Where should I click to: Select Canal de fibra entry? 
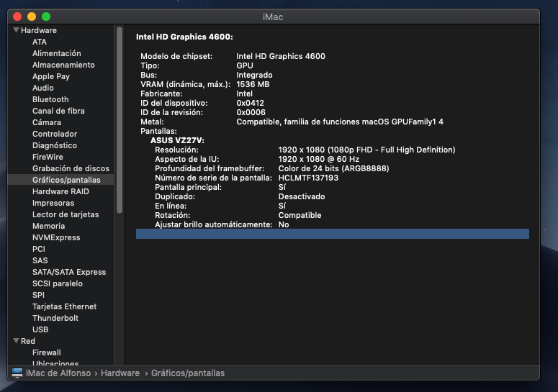(x=58, y=111)
